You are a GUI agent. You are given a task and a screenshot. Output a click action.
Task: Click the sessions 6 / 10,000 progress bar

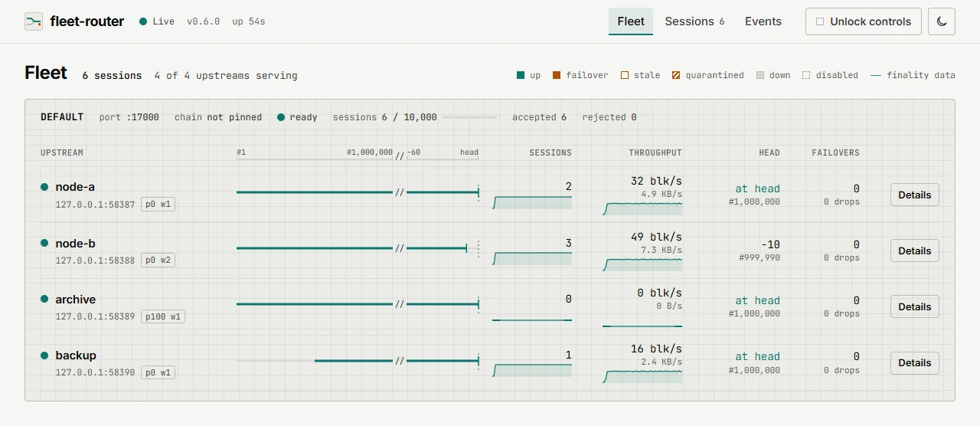(x=469, y=117)
